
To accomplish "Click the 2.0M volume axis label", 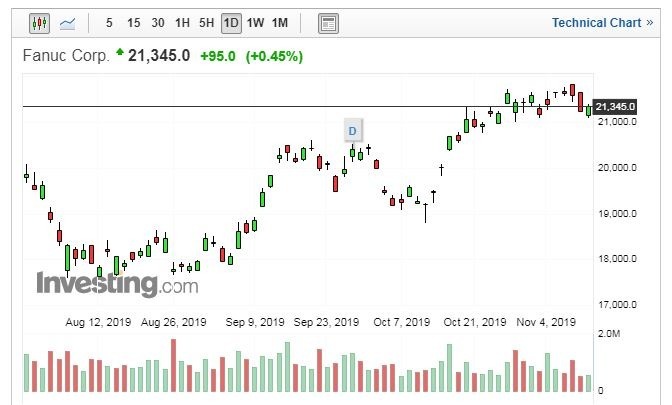I will [x=609, y=333].
